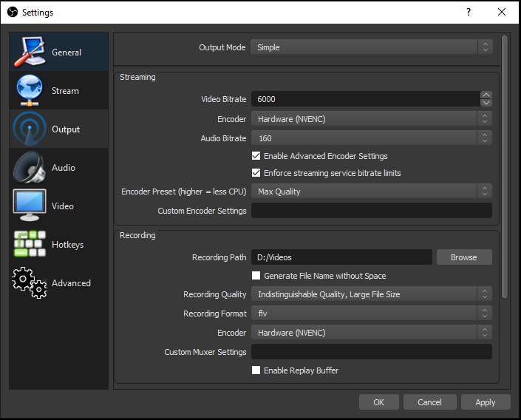Image resolution: width=521 pixels, height=420 pixels.
Task: Open the Audio speaker icon
Action: 30,167
